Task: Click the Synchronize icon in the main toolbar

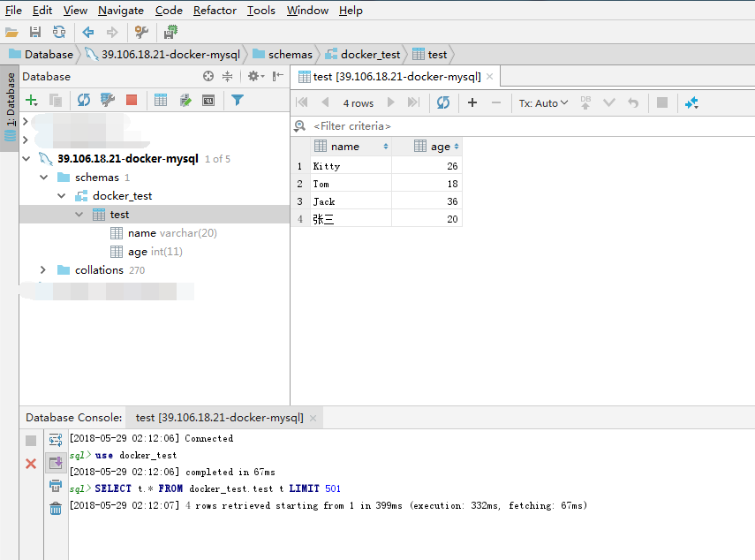Action: tap(59, 33)
